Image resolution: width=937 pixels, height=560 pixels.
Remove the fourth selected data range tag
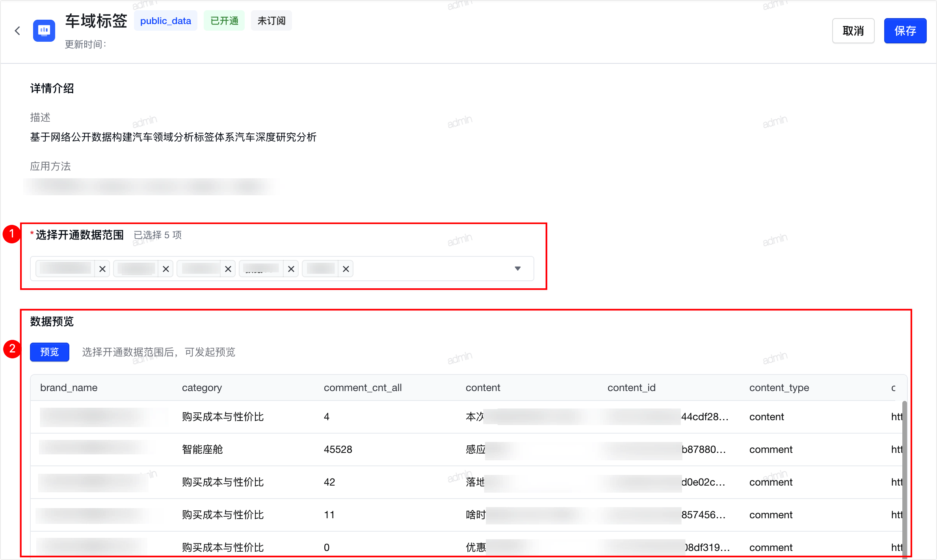(291, 269)
